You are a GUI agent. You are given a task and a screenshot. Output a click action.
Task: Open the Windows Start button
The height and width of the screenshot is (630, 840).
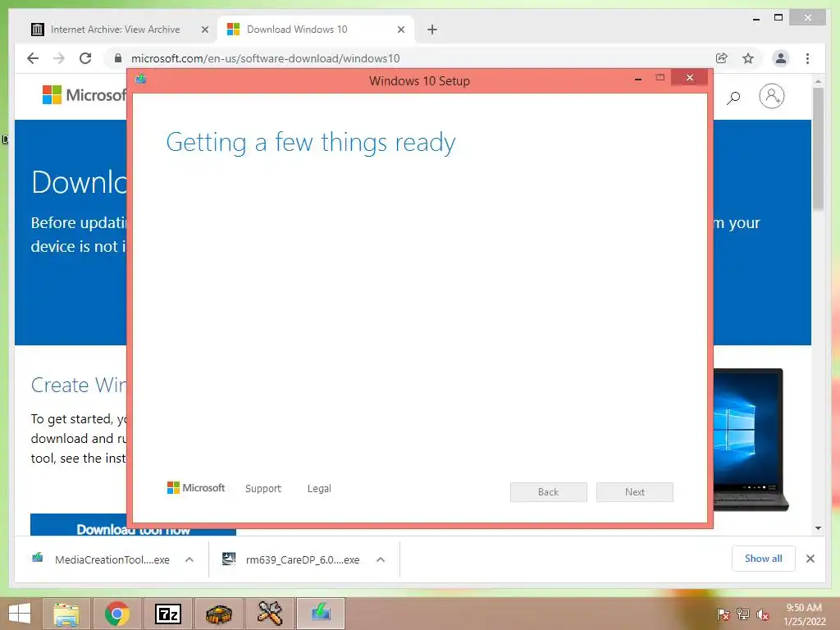tap(20, 614)
